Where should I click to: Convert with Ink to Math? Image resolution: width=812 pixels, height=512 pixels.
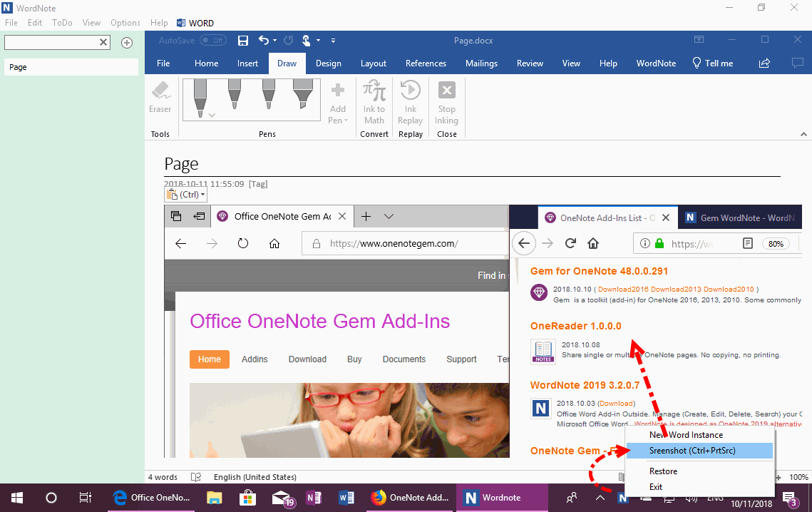point(374,102)
